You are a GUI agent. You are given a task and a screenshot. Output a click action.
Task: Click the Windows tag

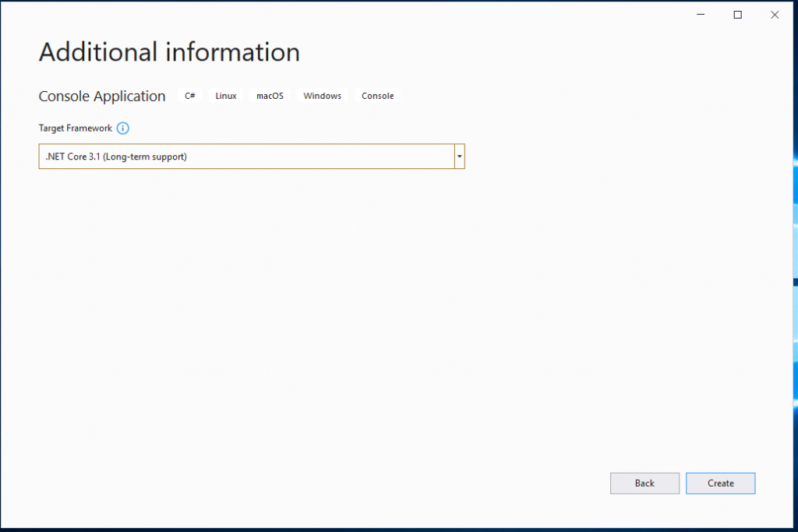point(322,96)
